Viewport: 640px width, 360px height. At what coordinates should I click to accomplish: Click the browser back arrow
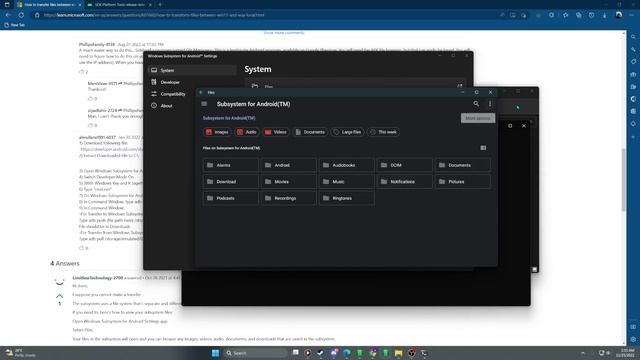[8, 15]
